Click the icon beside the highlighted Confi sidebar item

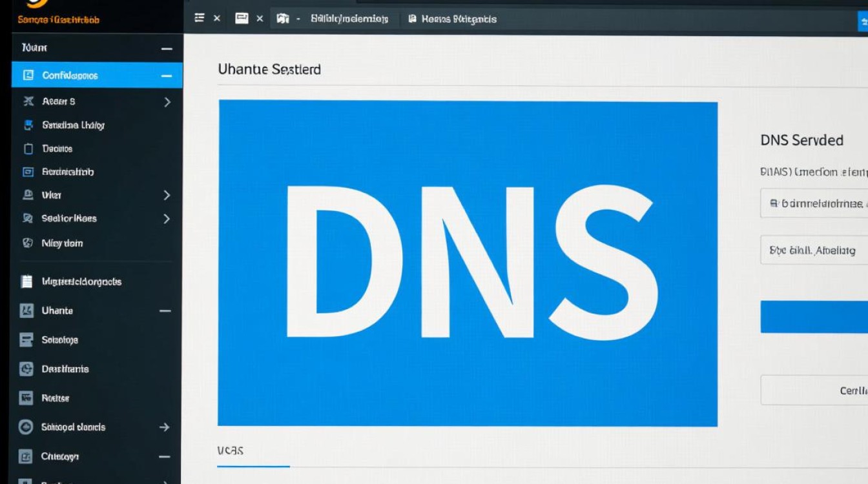(x=28, y=76)
